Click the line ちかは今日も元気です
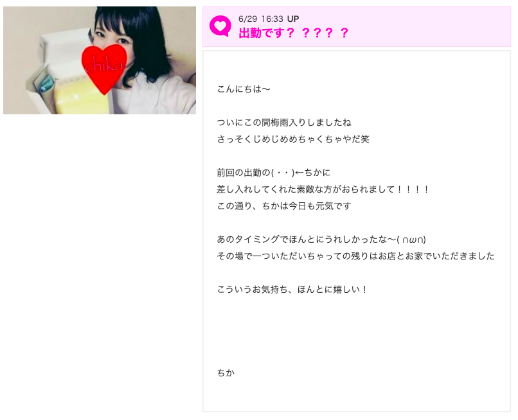 click(x=284, y=206)
